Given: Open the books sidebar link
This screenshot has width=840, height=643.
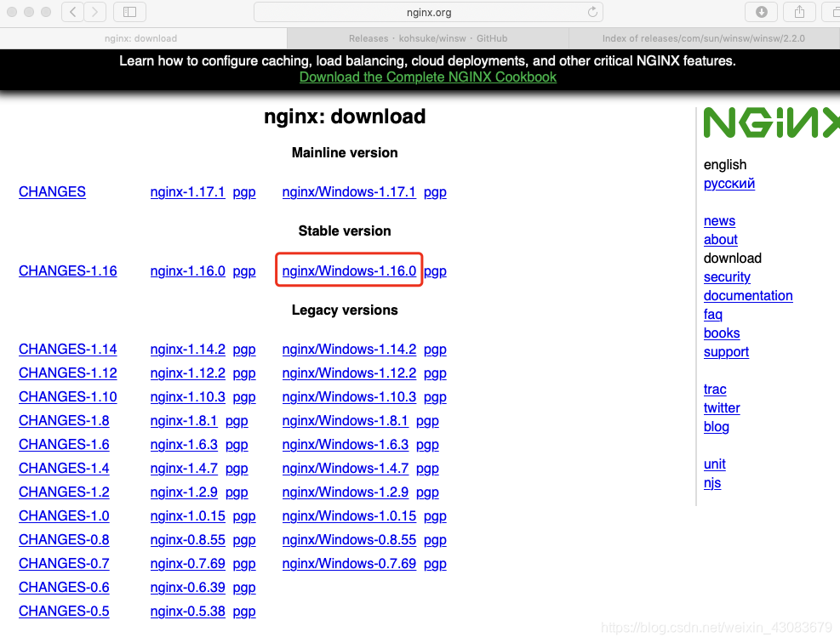Looking at the screenshot, I should tap(722, 333).
